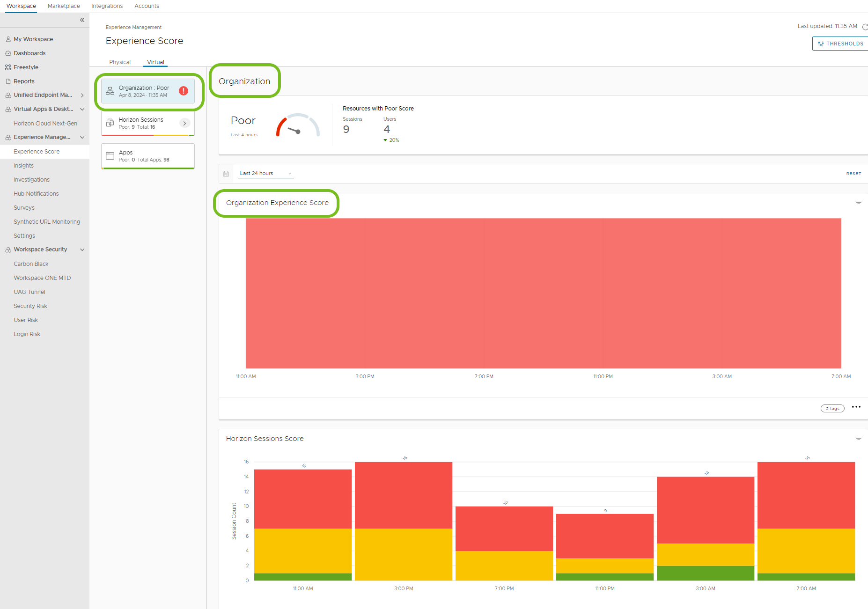Open User Risk

(26, 320)
